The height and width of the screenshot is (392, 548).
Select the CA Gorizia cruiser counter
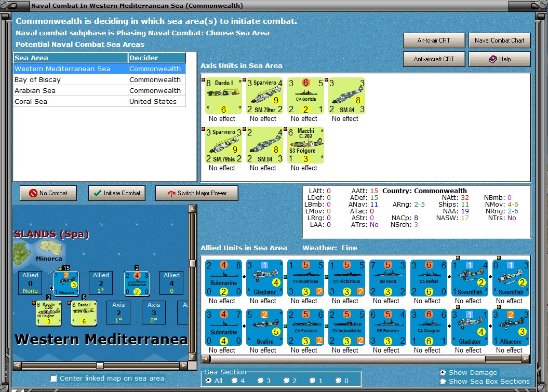[x=305, y=96]
